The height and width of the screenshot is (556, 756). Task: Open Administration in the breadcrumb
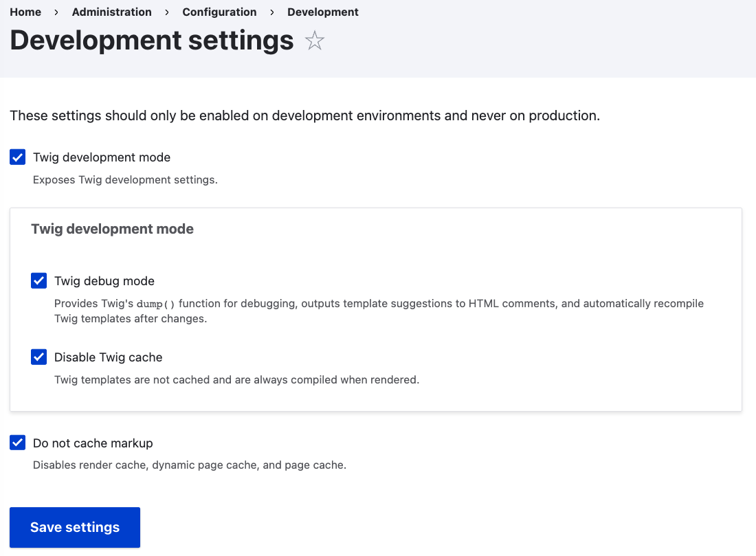tap(111, 12)
